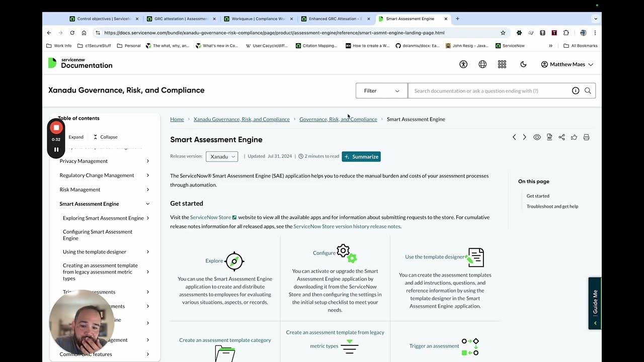Click the browser home icon

(84, 33)
